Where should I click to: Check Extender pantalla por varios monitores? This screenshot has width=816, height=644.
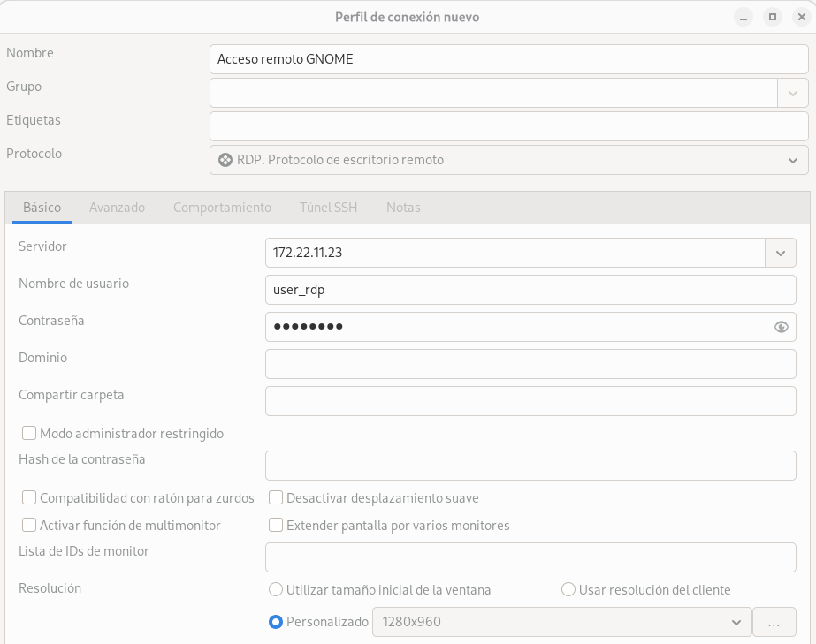pyautogui.click(x=276, y=526)
